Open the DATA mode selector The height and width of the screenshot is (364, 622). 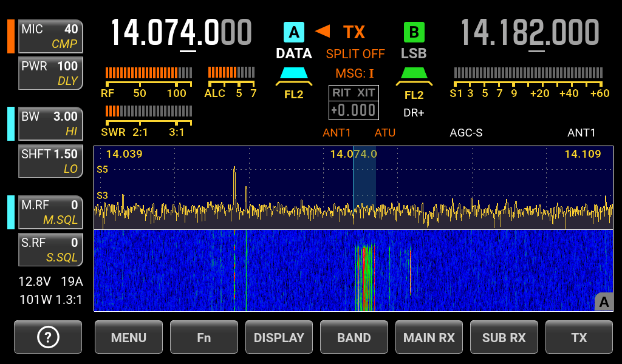point(293,53)
